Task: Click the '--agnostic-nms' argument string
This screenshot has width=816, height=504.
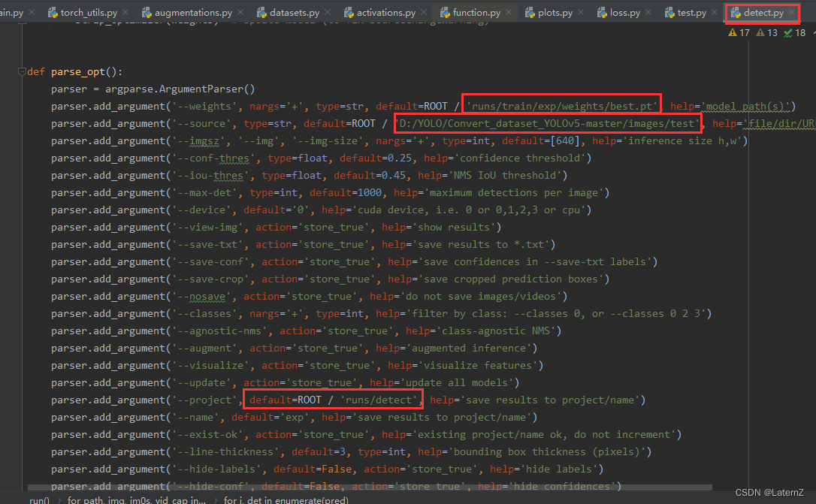Action: 219,330
